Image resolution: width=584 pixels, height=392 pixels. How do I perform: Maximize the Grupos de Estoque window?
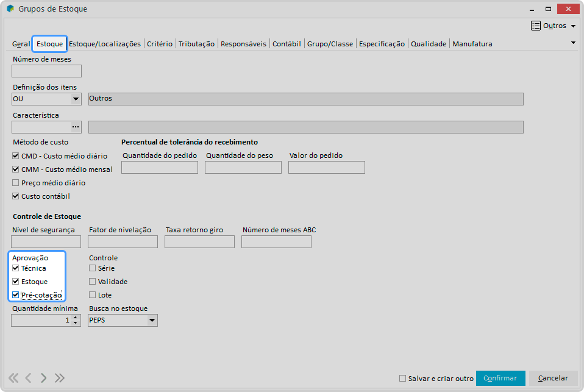548,9
